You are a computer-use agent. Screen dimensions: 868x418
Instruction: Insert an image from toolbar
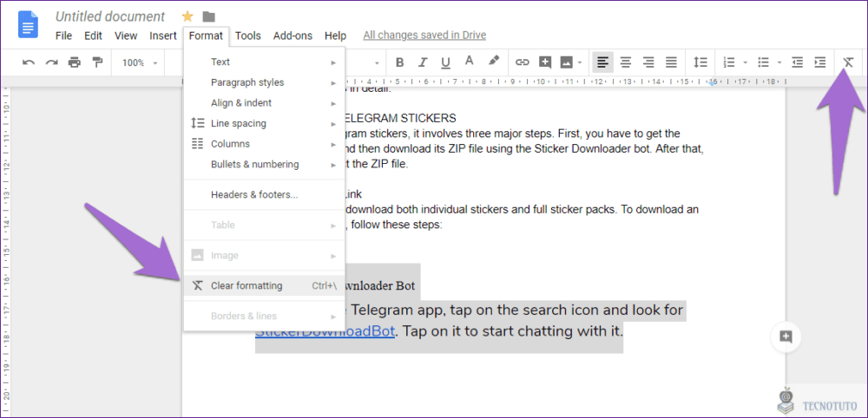click(x=566, y=62)
